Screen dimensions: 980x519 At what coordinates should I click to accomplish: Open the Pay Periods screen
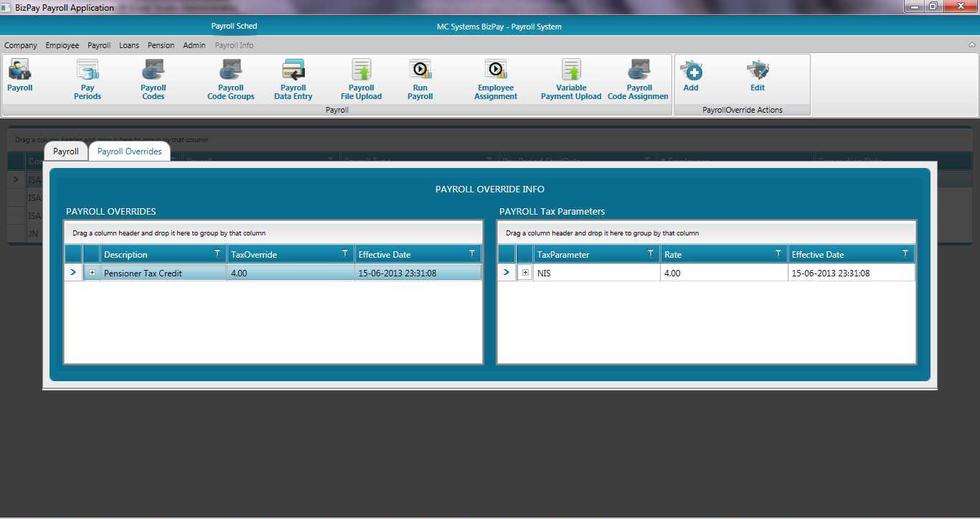(x=87, y=79)
